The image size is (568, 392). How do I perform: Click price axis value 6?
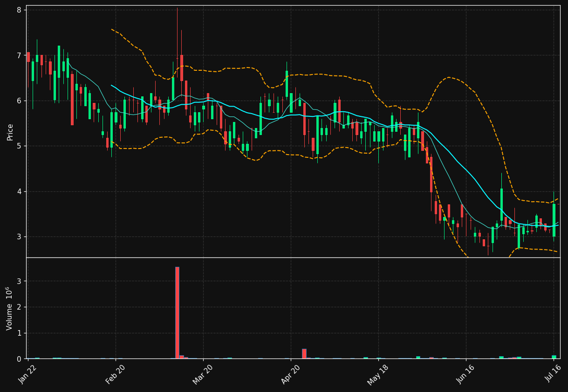(x=19, y=101)
